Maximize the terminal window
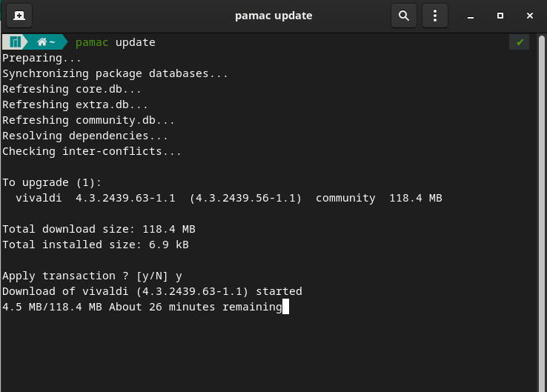The image size is (547, 392). (x=500, y=16)
